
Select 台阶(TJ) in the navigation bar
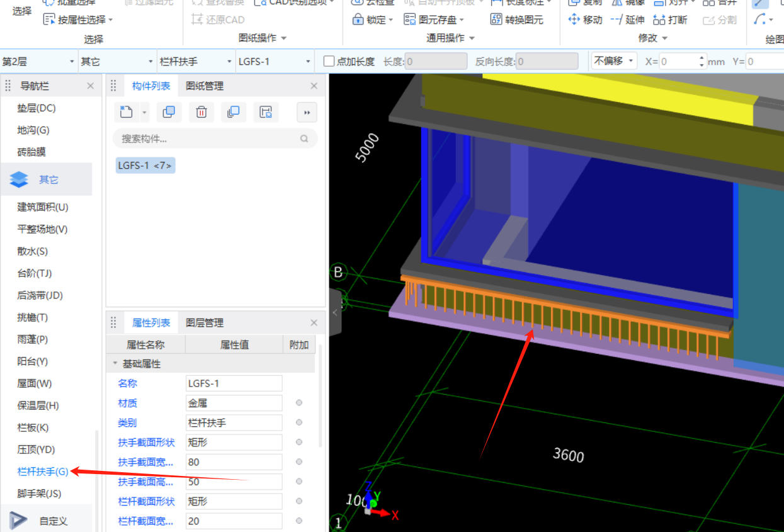(x=34, y=273)
